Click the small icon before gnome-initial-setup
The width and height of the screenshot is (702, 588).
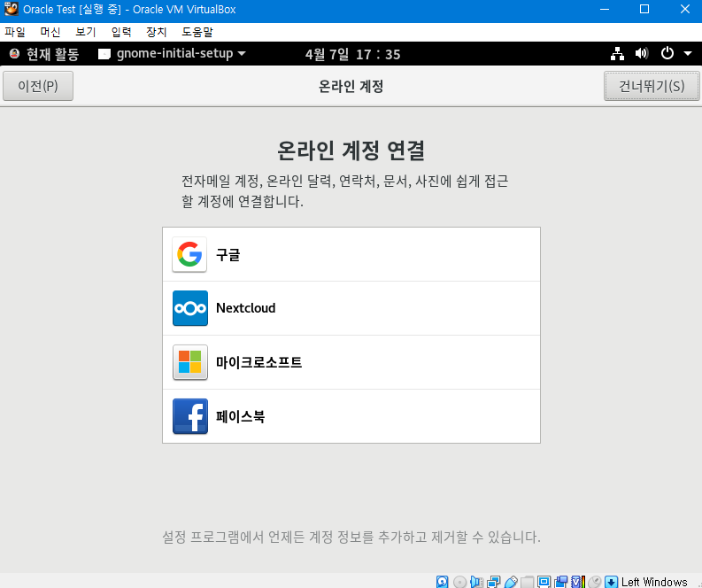click(104, 54)
